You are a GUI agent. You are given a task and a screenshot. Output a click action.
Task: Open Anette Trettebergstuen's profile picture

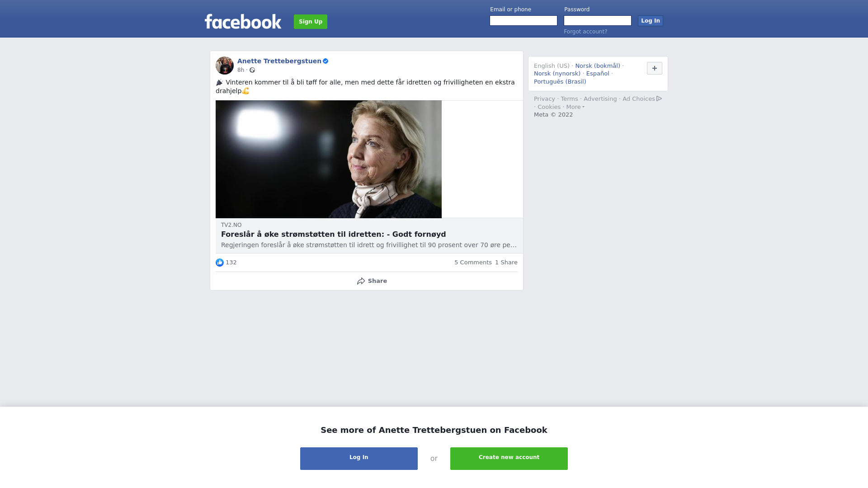[225, 66]
